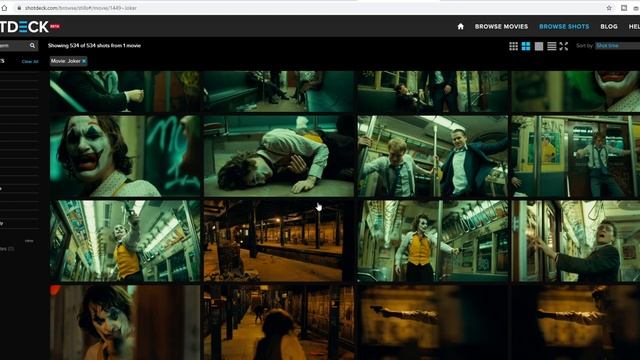640x360 pixels.
Task: Click the search magnifier icon
Action: 32,46
